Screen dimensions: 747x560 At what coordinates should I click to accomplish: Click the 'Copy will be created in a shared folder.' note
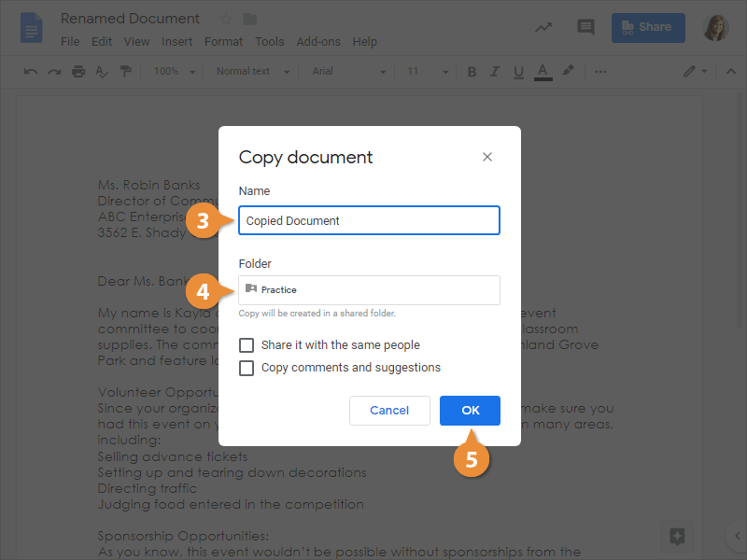pyautogui.click(x=317, y=314)
